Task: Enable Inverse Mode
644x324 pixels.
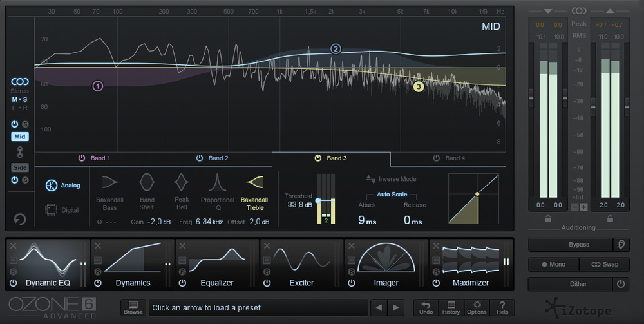Action: tap(391, 179)
